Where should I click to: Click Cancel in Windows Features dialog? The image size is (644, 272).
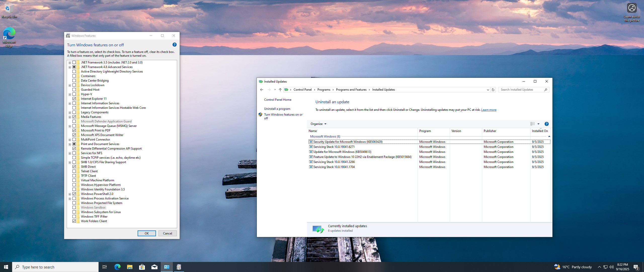168,233
